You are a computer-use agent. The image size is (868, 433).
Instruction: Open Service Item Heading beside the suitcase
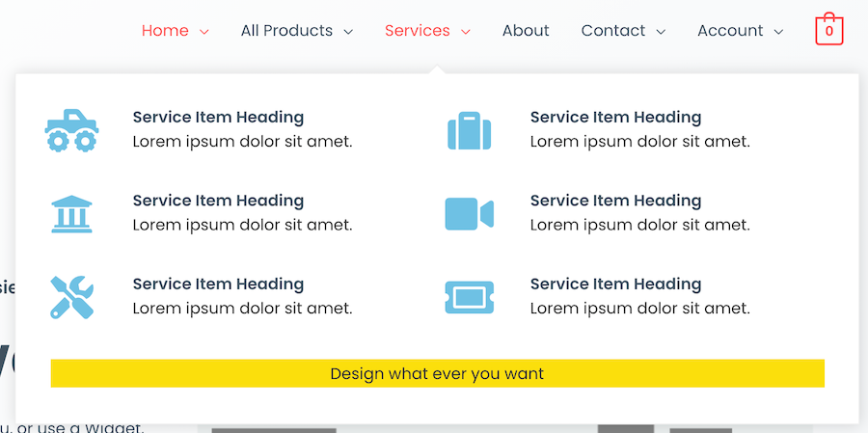click(615, 118)
